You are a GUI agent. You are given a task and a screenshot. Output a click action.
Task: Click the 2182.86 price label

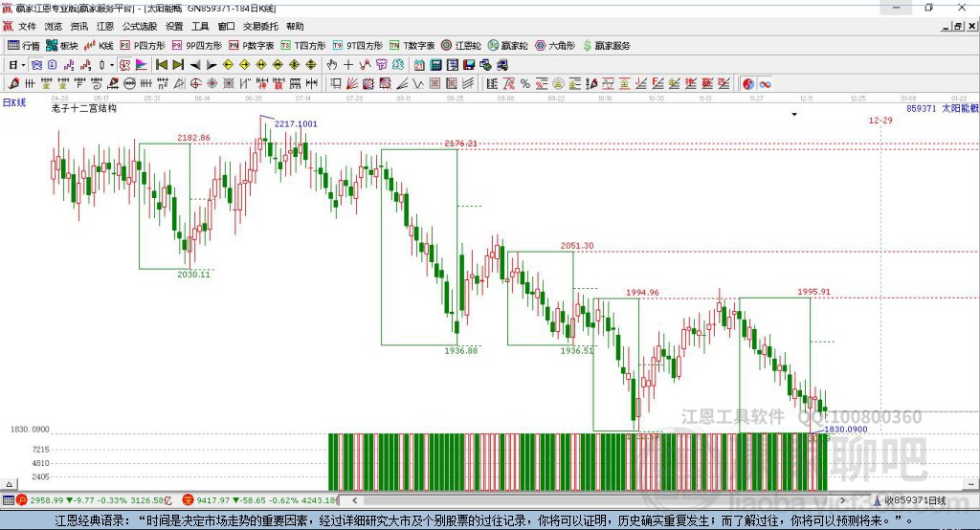point(193,138)
